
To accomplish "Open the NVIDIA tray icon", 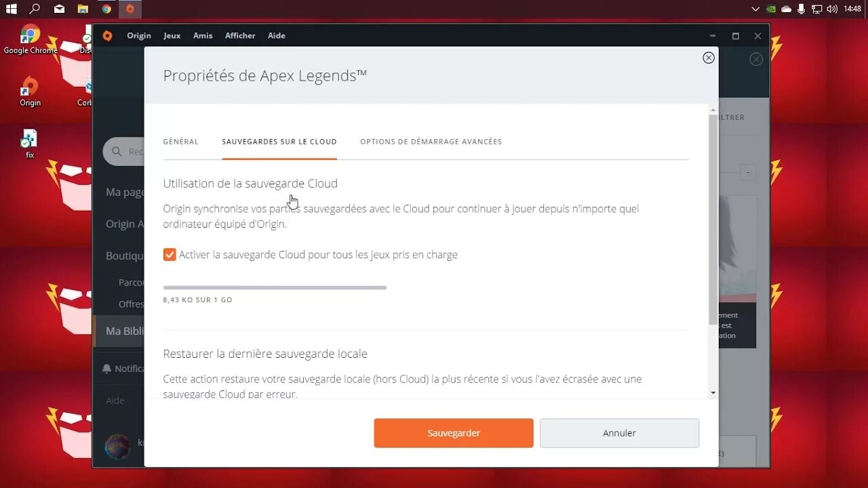I will tap(771, 9).
